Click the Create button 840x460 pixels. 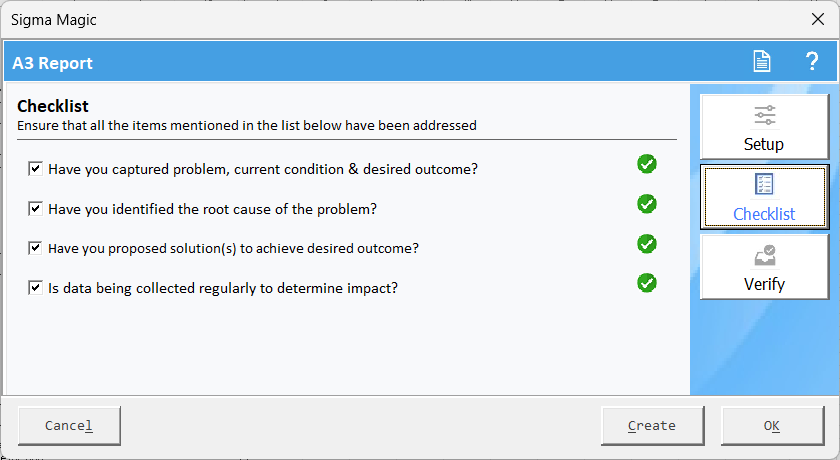point(652,425)
